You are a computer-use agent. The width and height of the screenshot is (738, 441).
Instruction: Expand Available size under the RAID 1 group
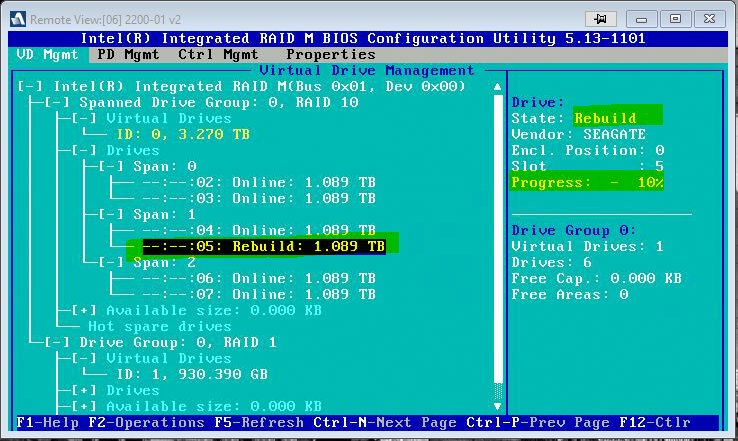(x=84, y=407)
